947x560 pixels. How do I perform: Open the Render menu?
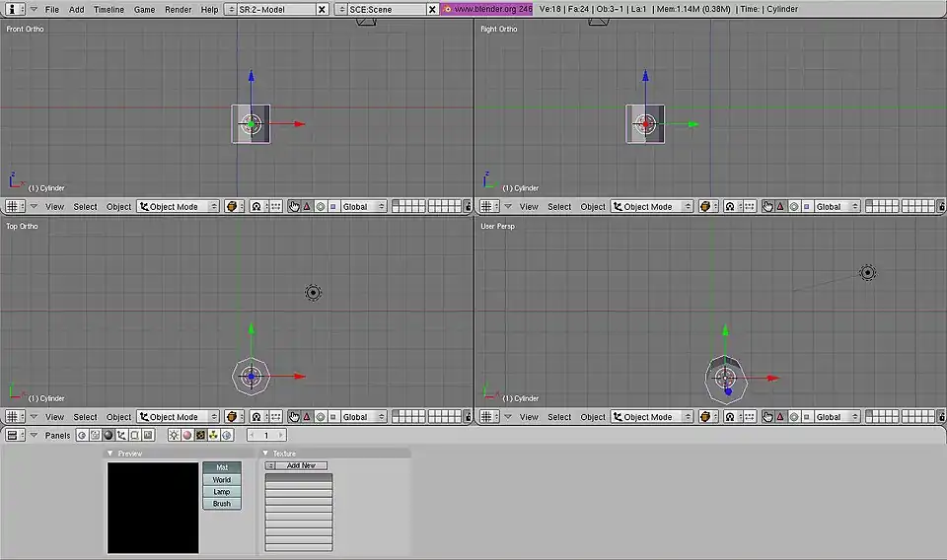pos(179,9)
